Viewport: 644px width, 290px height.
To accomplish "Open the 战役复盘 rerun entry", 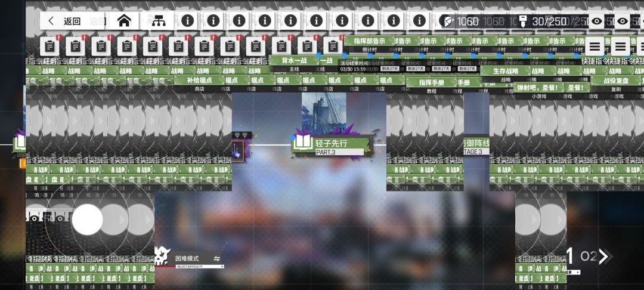I will click(615, 81).
